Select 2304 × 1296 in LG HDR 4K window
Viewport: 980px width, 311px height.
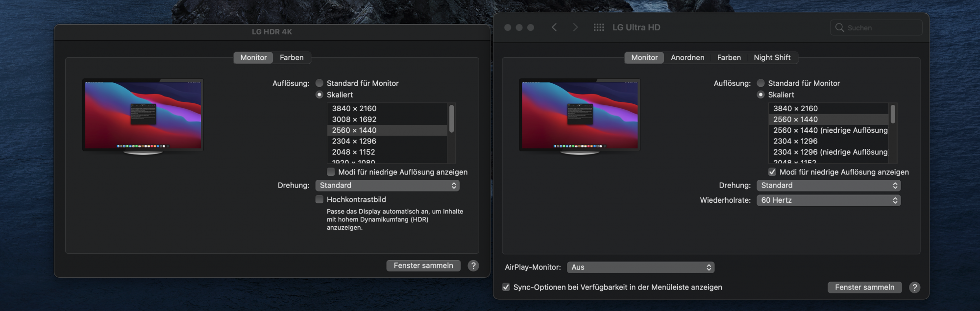pyautogui.click(x=387, y=141)
